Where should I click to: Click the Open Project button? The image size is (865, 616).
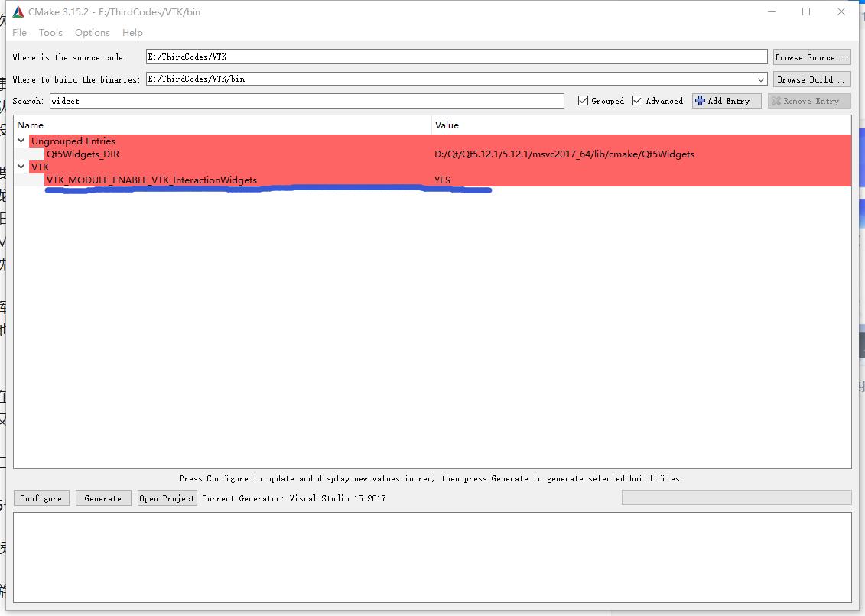click(167, 498)
